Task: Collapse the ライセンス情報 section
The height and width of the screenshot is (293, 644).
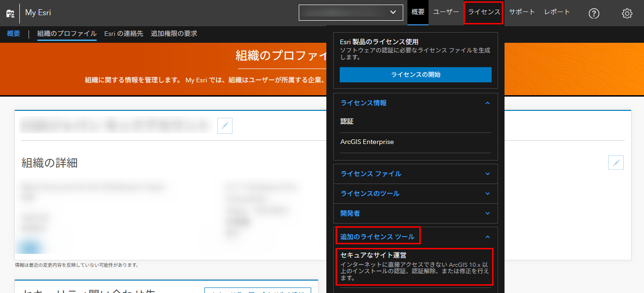Action: point(487,103)
